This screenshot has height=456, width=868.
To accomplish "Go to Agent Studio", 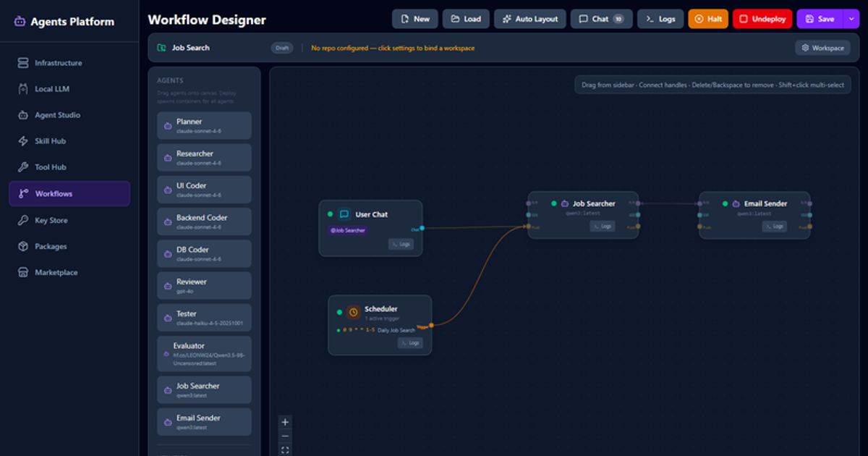I will pyautogui.click(x=69, y=115).
